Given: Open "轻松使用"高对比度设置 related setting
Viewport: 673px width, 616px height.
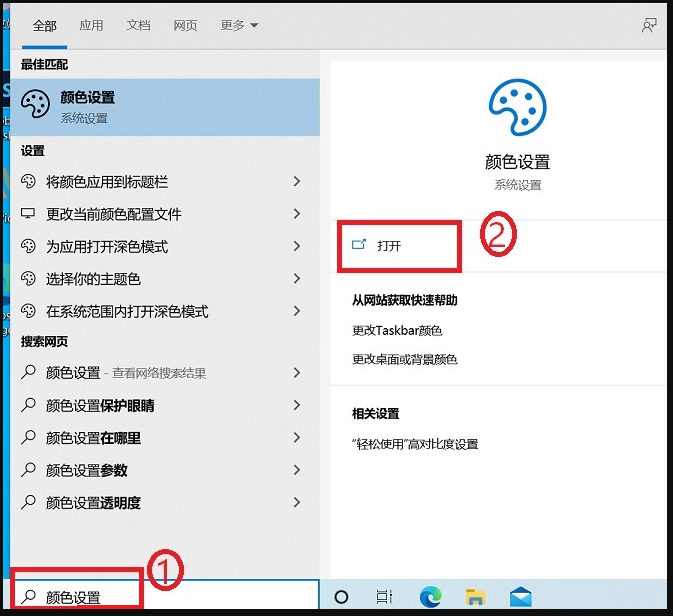Looking at the screenshot, I should click(x=415, y=444).
